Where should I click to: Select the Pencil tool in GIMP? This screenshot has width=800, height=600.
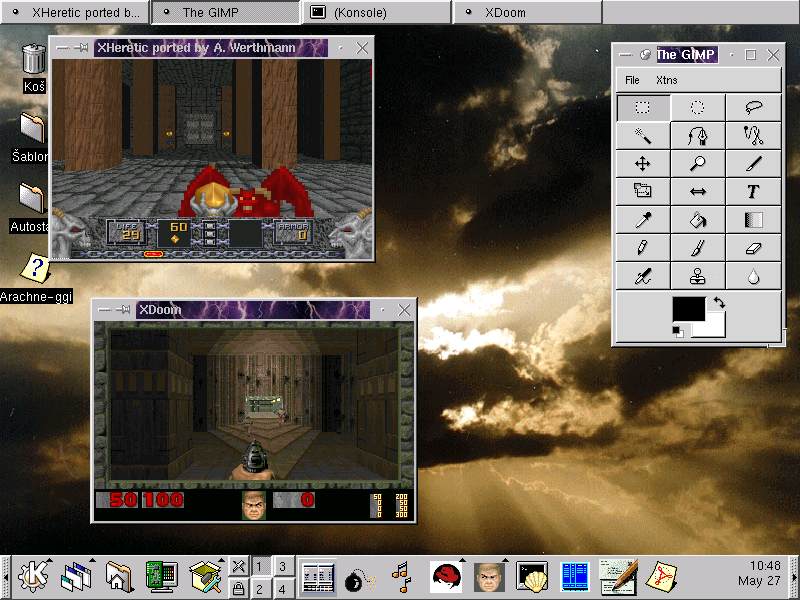pos(643,248)
